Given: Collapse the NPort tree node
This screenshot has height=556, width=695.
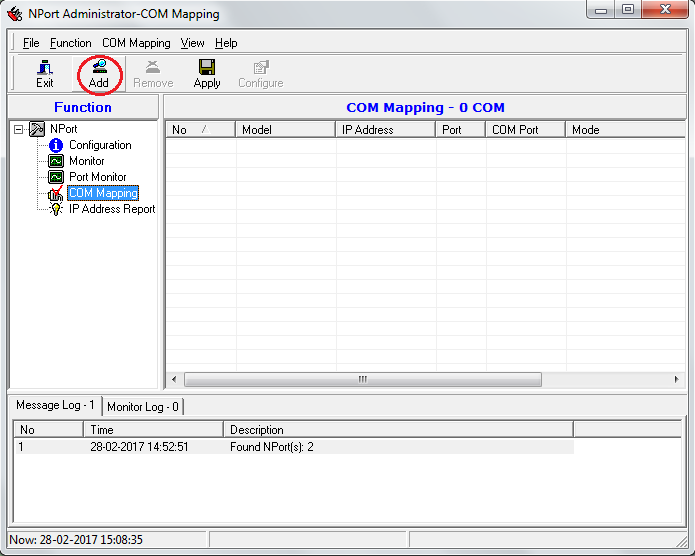Looking at the screenshot, I should click(19, 129).
